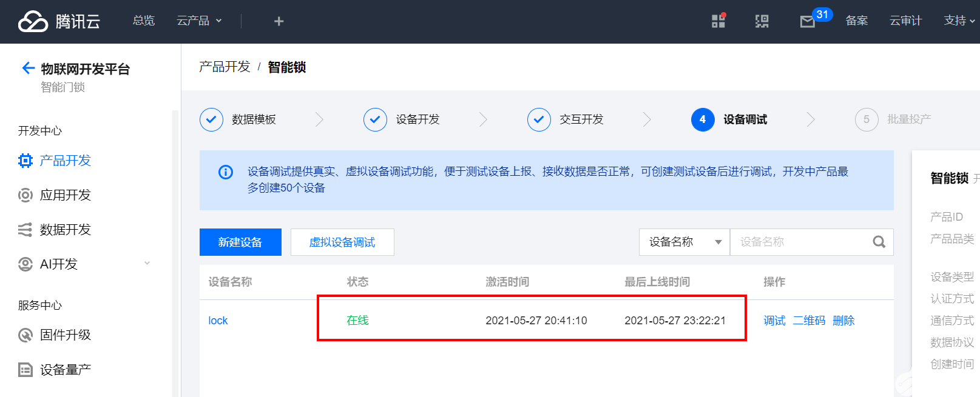The image size is (980, 397).
Task: Open the lock device link
Action: [x=218, y=321]
